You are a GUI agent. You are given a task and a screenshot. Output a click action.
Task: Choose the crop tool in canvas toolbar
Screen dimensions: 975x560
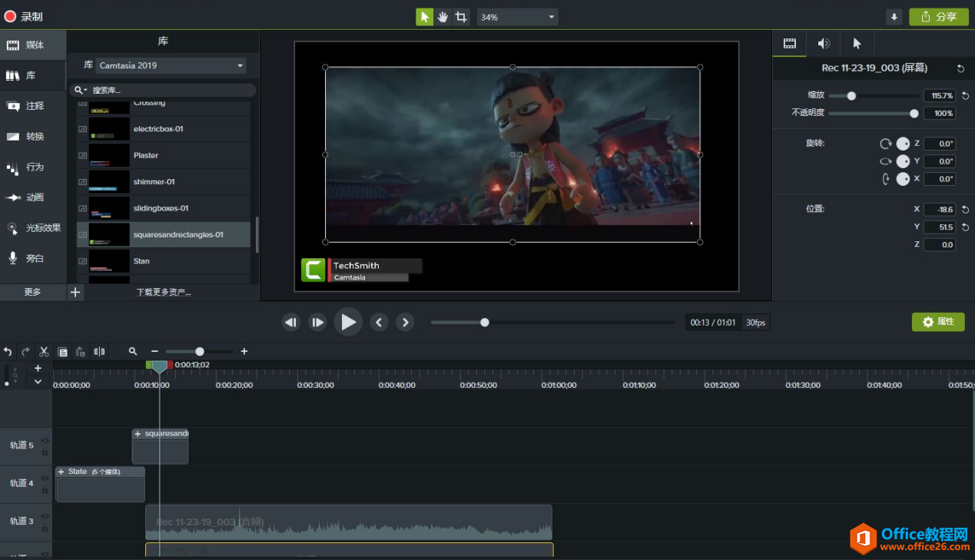461,17
